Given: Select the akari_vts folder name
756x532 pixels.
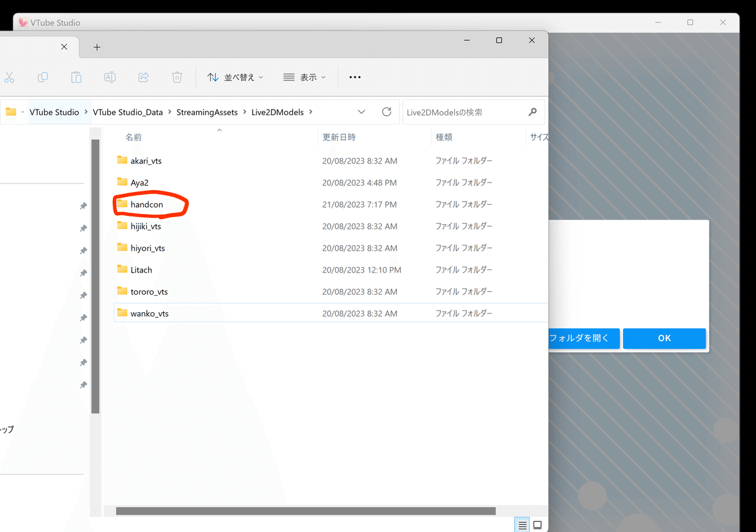Looking at the screenshot, I should pos(146,161).
